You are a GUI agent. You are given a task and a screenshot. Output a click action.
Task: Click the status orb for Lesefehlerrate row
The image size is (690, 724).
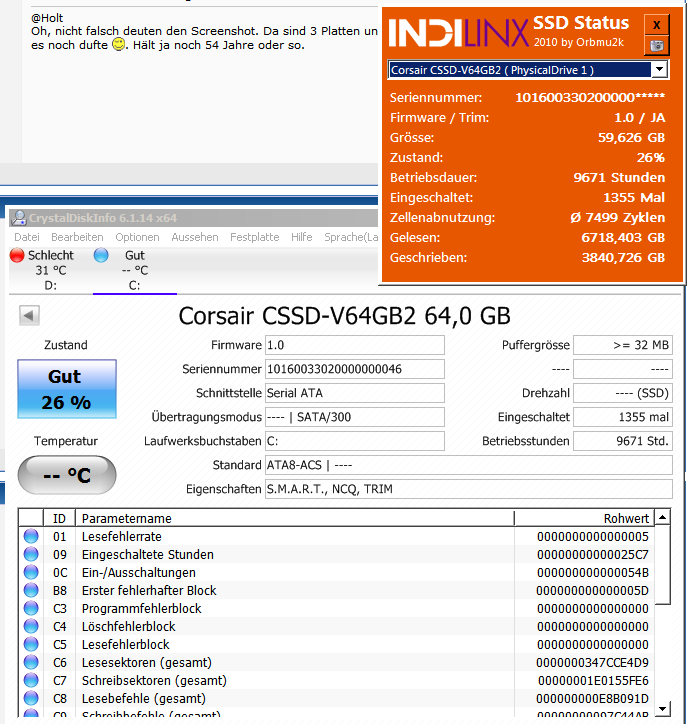(31, 536)
